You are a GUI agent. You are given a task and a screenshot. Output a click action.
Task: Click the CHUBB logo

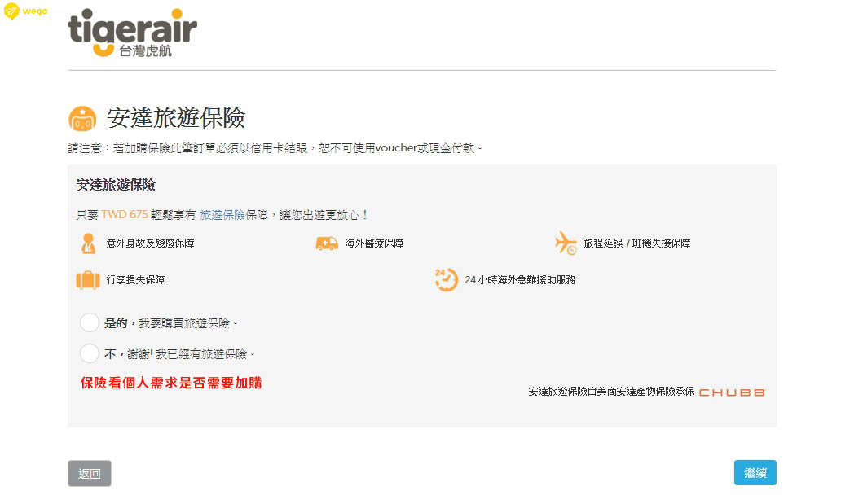point(732,392)
